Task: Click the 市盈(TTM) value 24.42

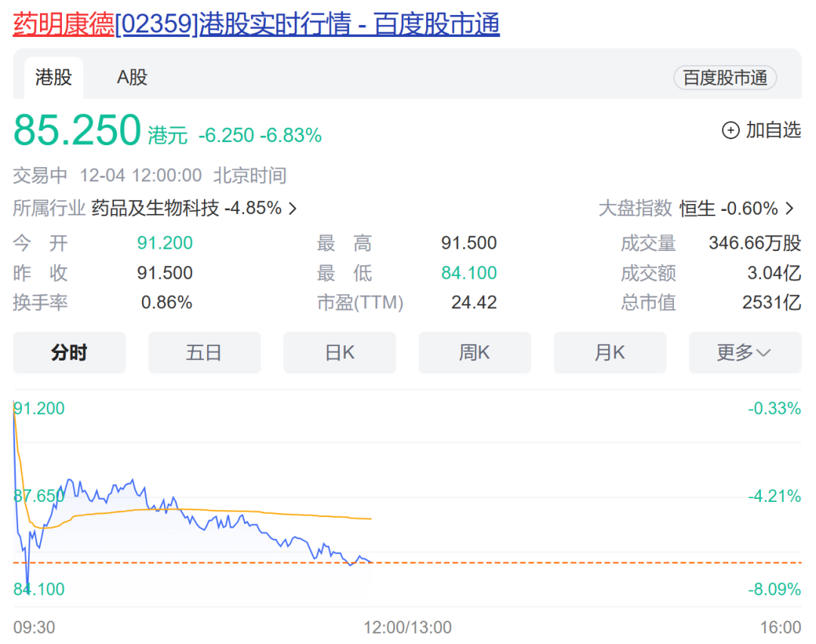Action: pyautogui.click(x=474, y=302)
